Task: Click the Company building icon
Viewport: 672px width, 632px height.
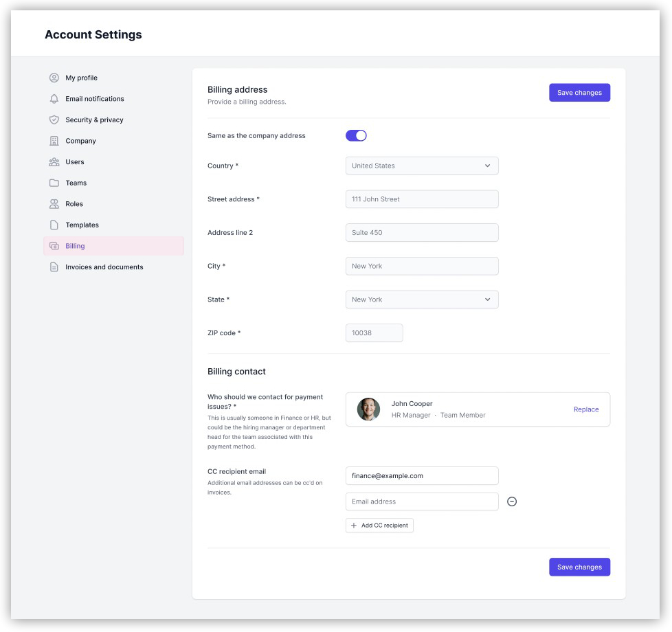Action: [54, 141]
